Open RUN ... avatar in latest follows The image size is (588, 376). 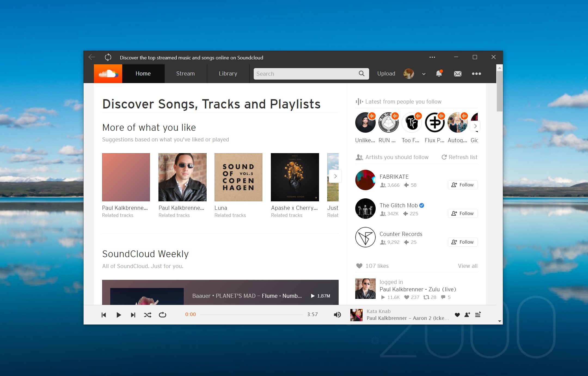pos(388,123)
